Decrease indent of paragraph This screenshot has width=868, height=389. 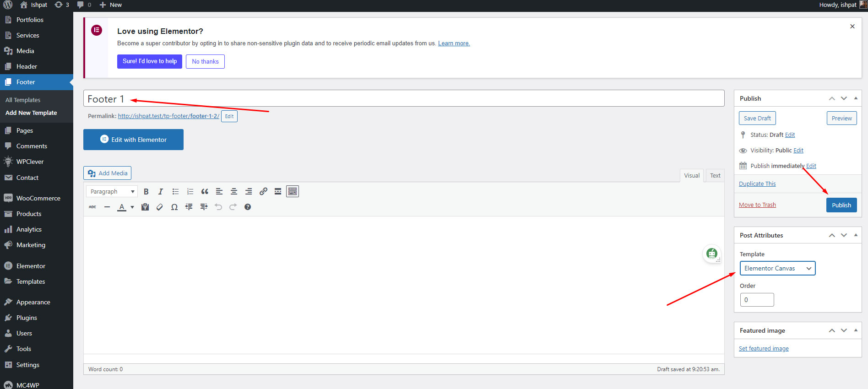[x=189, y=207]
